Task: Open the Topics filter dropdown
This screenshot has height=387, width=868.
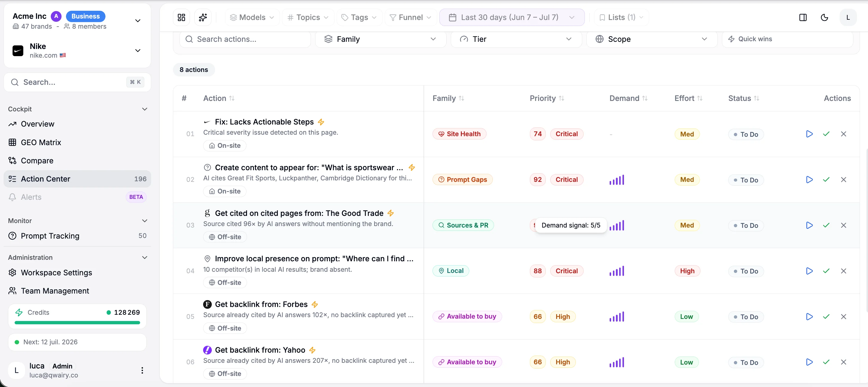Action: [308, 18]
